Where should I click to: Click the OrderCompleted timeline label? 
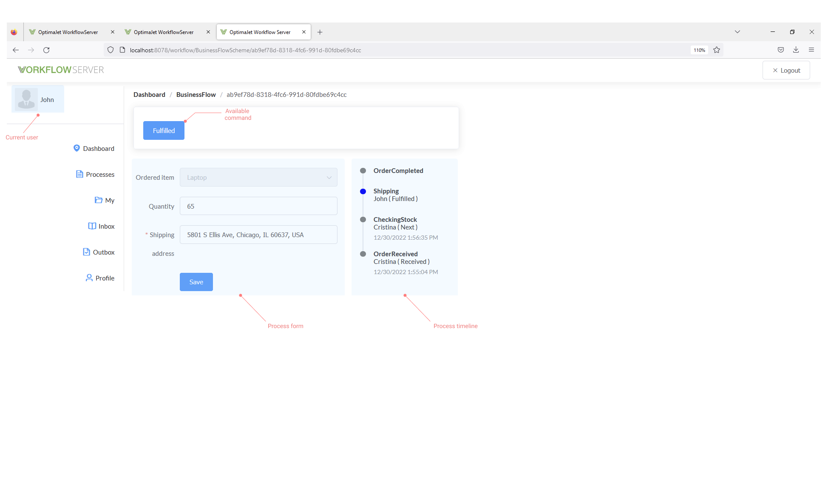coord(398,170)
